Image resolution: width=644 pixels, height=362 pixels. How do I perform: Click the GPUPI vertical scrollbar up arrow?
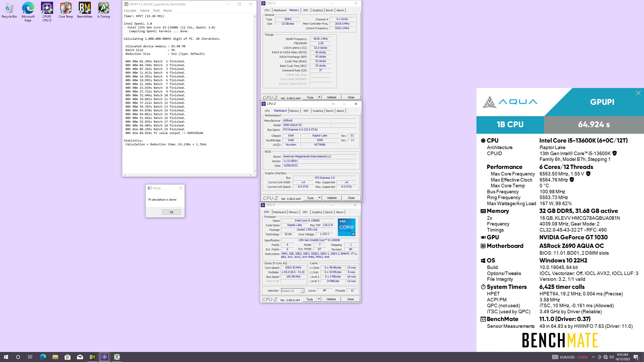click(x=255, y=16)
